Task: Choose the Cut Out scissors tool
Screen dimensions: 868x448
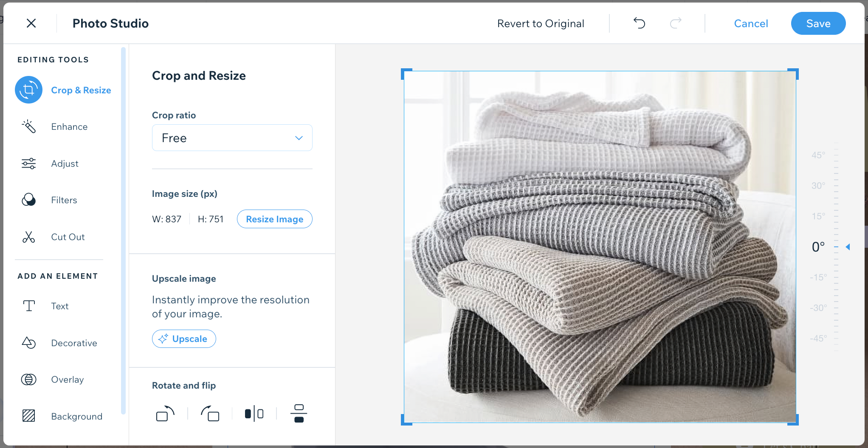Action: tap(28, 237)
